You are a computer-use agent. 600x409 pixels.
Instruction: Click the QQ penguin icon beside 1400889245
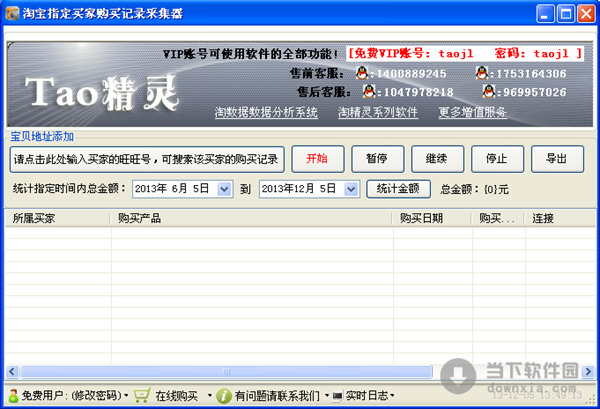tap(362, 72)
